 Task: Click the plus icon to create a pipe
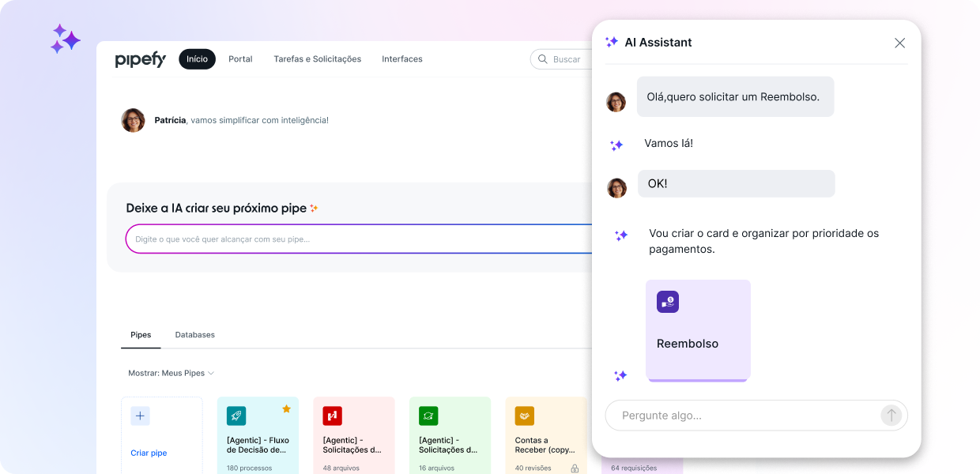[x=140, y=416]
